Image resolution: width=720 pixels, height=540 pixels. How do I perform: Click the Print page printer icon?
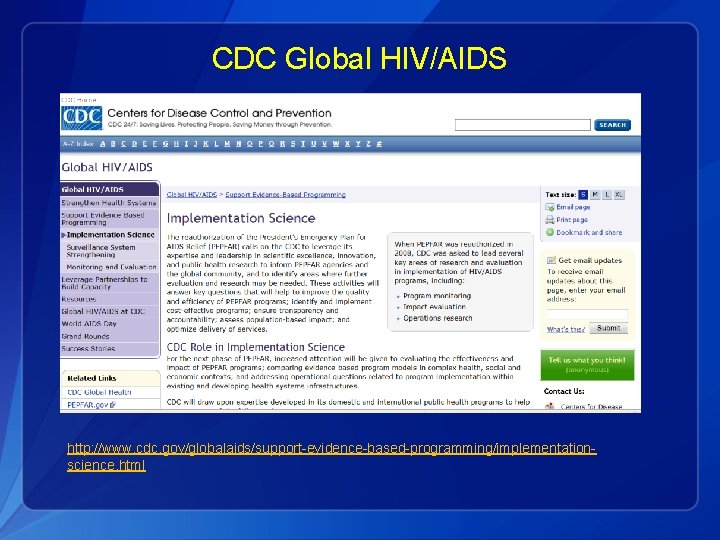[x=550, y=219]
